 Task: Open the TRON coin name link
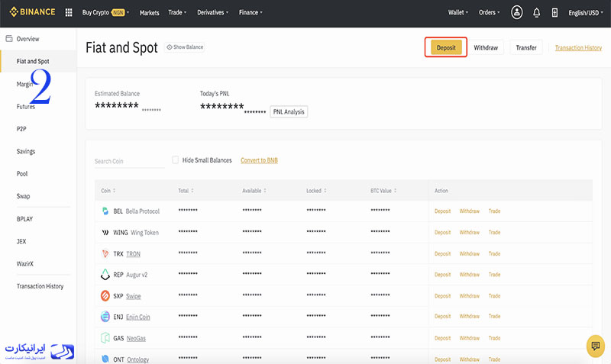[x=133, y=254]
